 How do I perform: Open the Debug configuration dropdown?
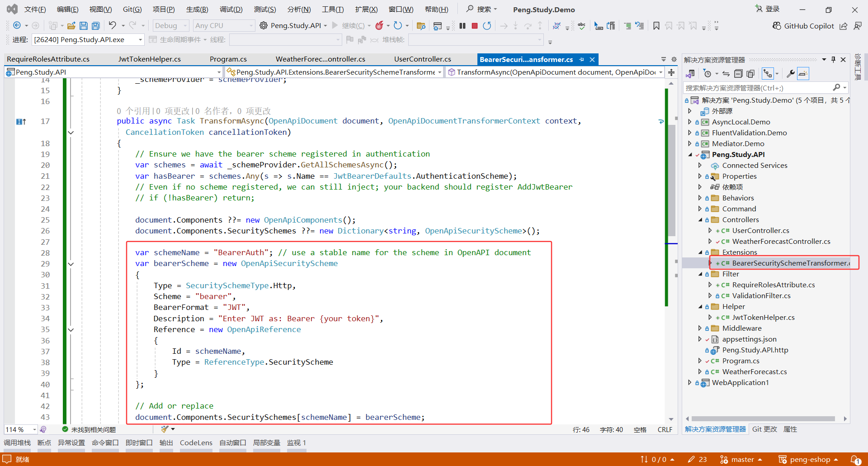(170, 26)
